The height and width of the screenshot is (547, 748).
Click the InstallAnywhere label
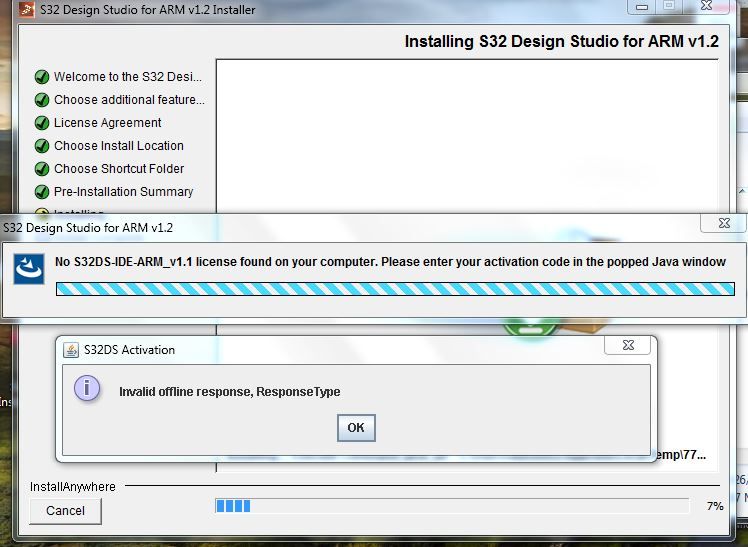(73, 486)
